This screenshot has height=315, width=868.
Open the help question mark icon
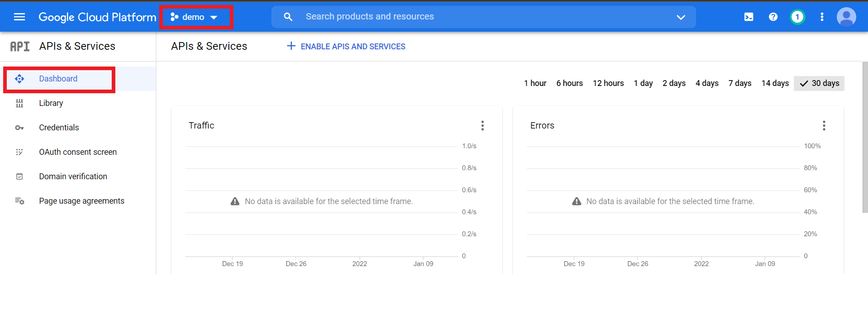coord(773,17)
